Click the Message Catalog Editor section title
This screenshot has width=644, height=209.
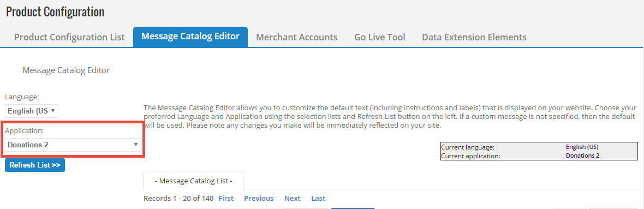click(66, 70)
